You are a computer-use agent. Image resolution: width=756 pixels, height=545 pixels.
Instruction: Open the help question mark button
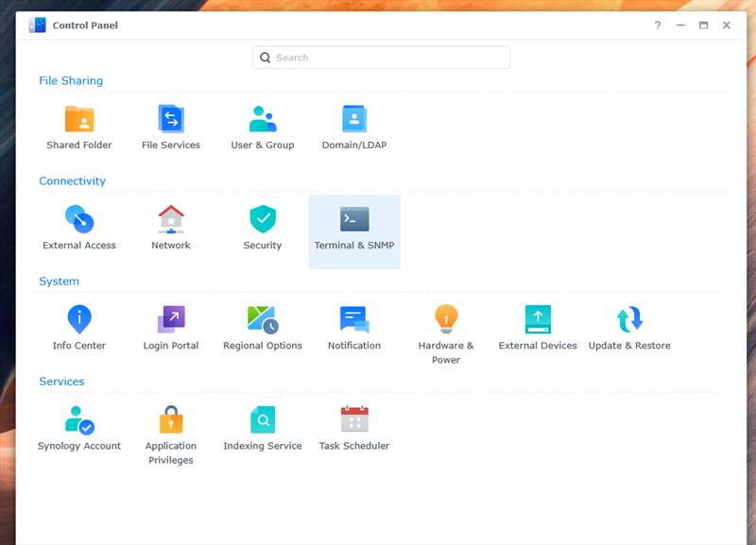[657, 26]
